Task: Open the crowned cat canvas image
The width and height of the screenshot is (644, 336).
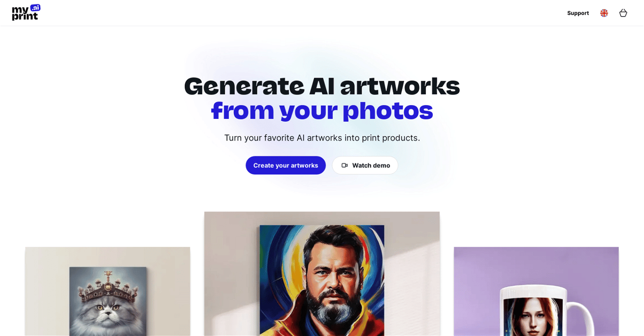Action: tap(107, 291)
